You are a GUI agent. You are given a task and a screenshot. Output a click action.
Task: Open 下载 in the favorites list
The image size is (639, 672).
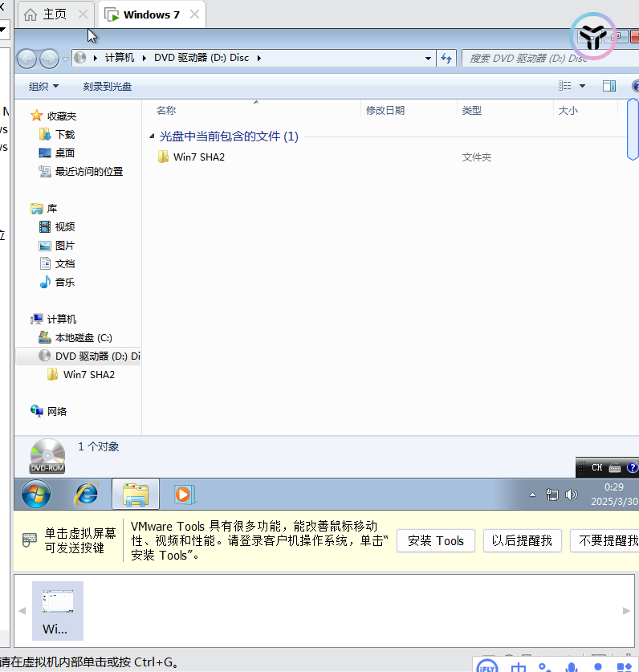point(65,135)
